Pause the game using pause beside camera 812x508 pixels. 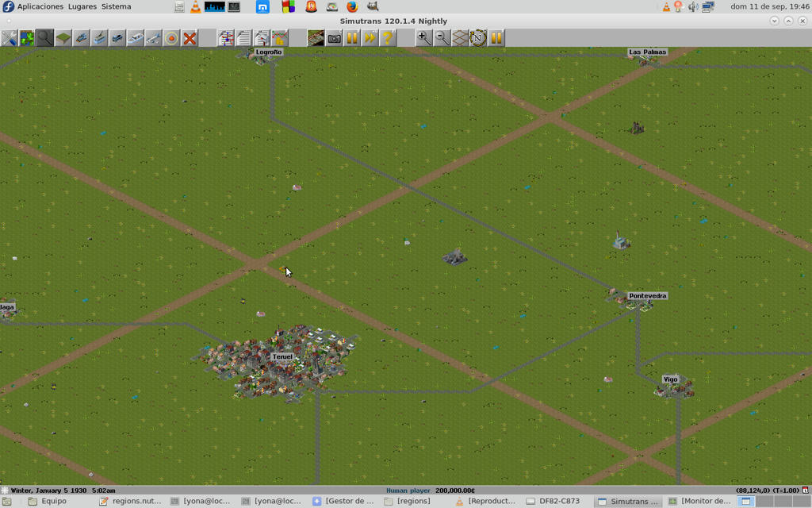coord(352,38)
